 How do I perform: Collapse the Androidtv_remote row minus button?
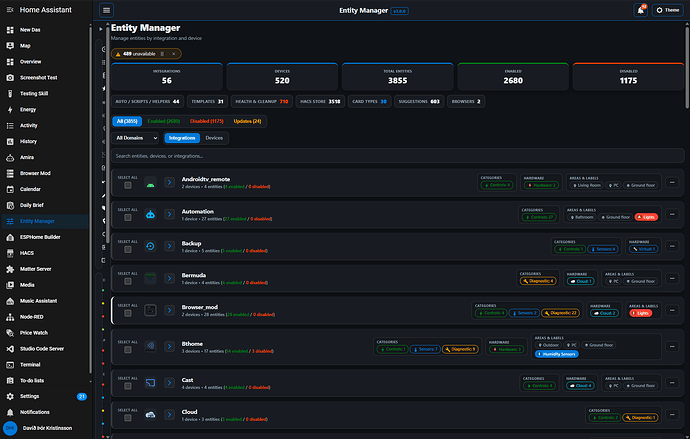(x=672, y=182)
